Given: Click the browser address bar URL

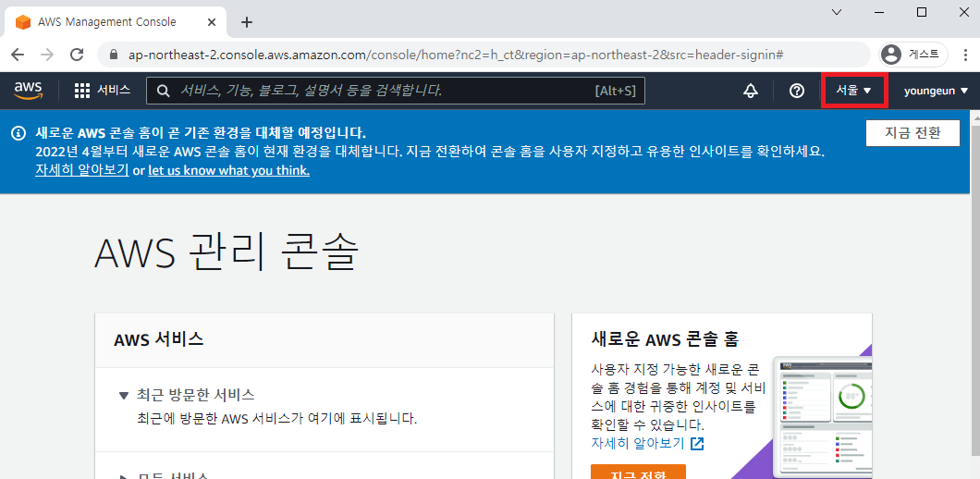Looking at the screenshot, I should (456, 55).
